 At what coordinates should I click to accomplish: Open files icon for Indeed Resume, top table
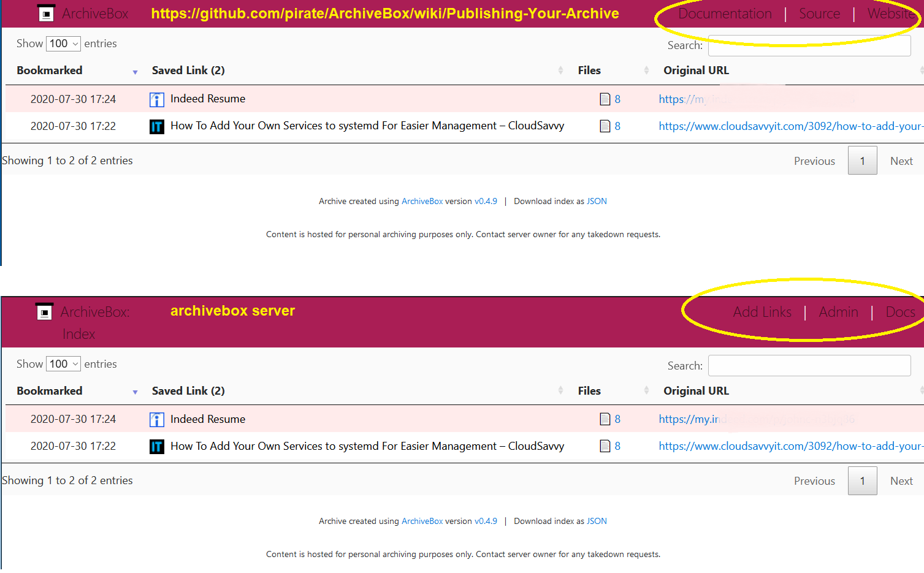pos(605,99)
